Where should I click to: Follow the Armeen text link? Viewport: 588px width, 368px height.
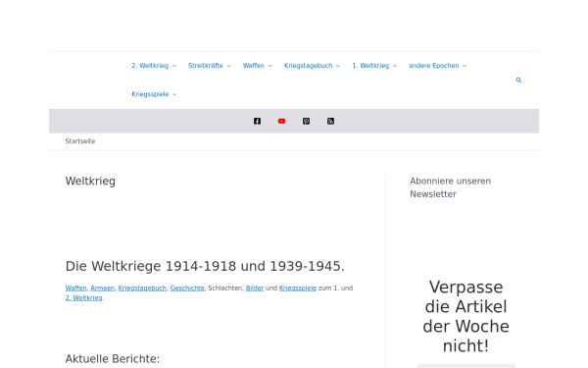(x=102, y=288)
